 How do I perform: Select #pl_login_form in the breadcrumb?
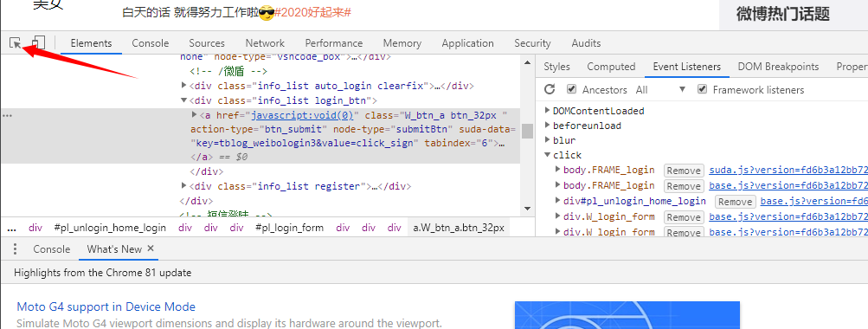pos(290,228)
